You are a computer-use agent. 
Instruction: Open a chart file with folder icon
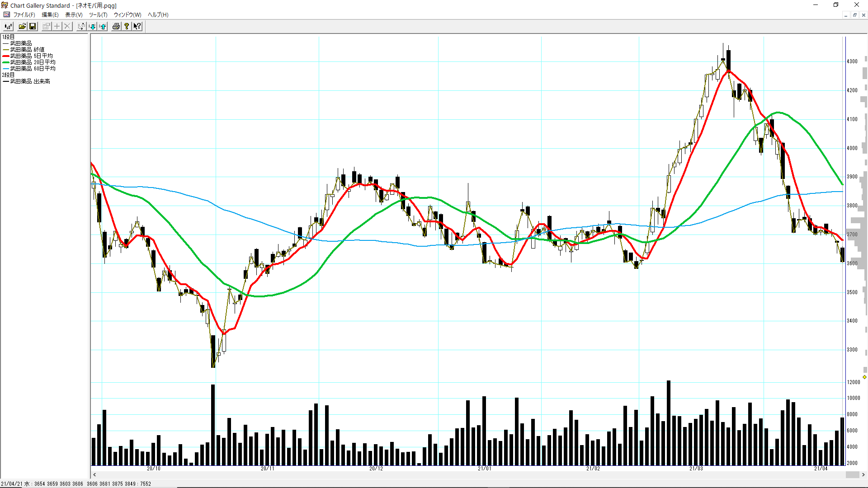tap(22, 26)
